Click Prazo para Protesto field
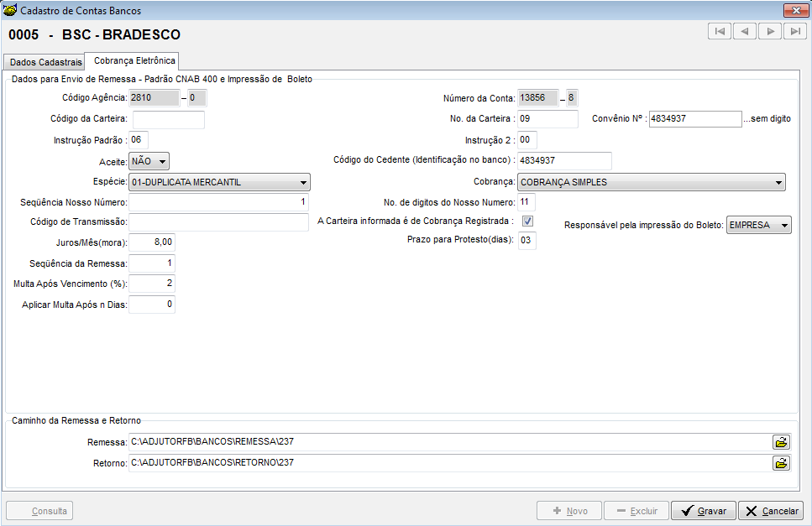This screenshot has height=526, width=812. (x=527, y=240)
